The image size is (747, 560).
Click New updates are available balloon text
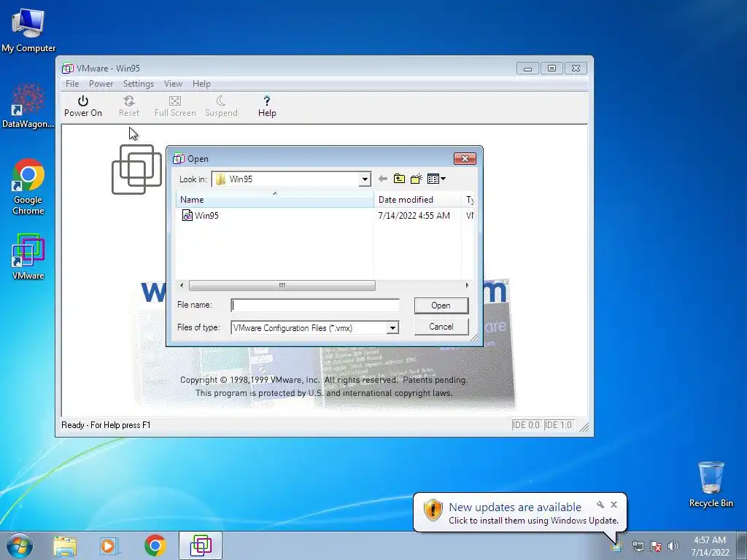point(515,507)
